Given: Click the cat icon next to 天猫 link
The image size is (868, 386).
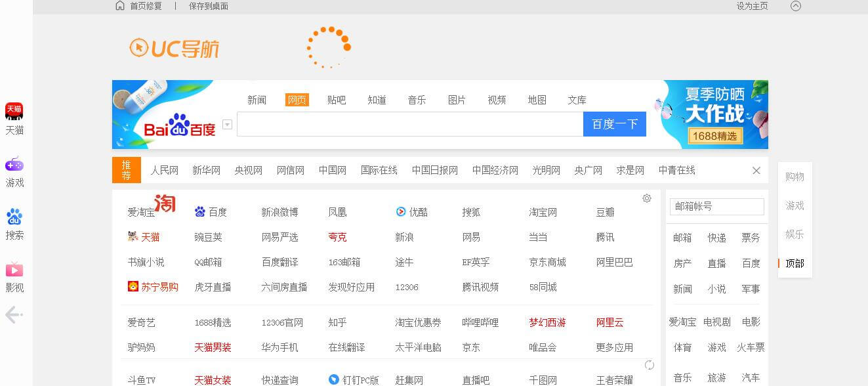Looking at the screenshot, I should [x=131, y=236].
